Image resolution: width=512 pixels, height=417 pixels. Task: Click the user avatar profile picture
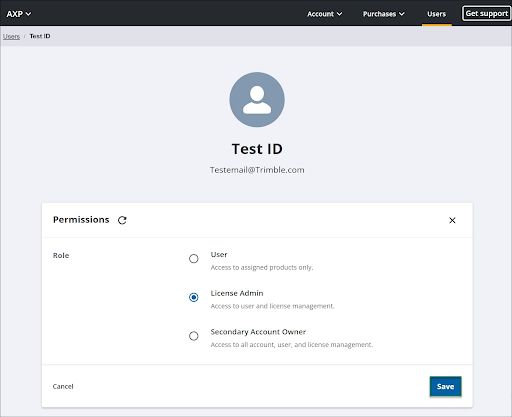click(257, 100)
